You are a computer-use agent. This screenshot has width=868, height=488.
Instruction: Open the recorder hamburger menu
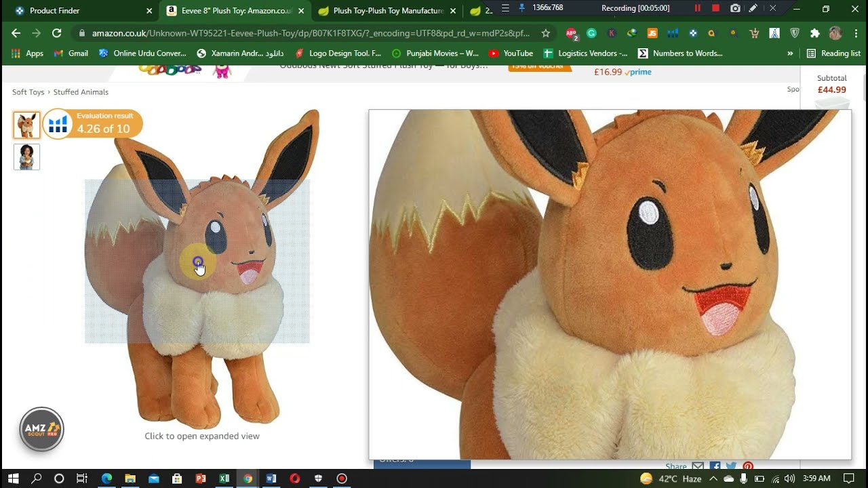tap(505, 8)
